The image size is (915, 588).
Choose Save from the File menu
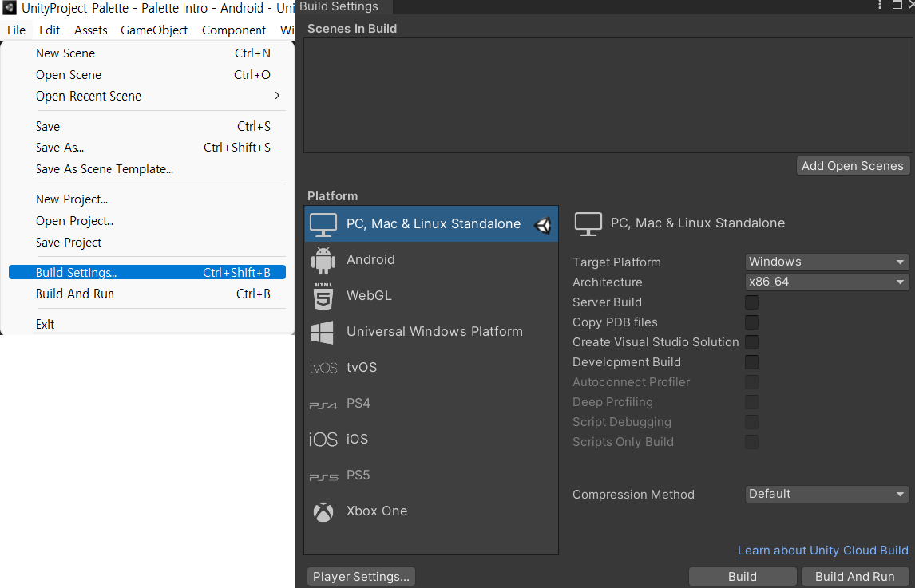point(147,127)
